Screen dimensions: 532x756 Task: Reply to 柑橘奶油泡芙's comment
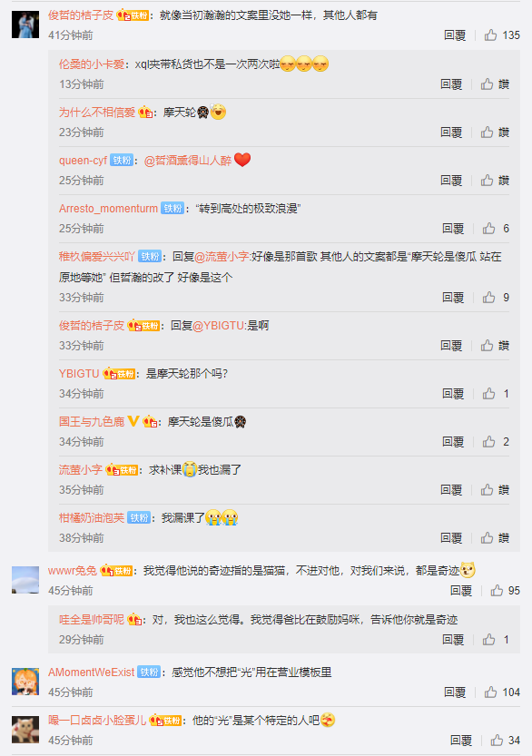click(451, 538)
